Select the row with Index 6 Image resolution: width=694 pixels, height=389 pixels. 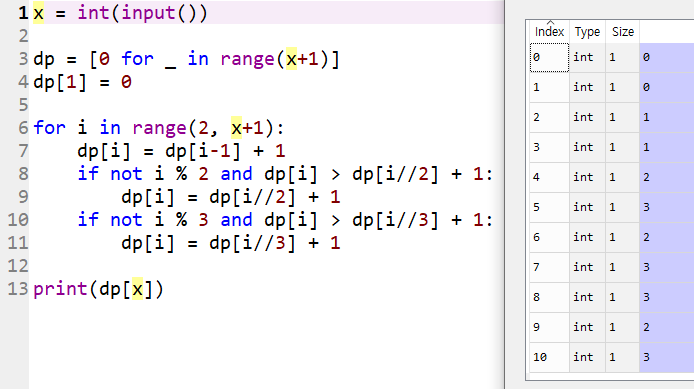click(612, 237)
